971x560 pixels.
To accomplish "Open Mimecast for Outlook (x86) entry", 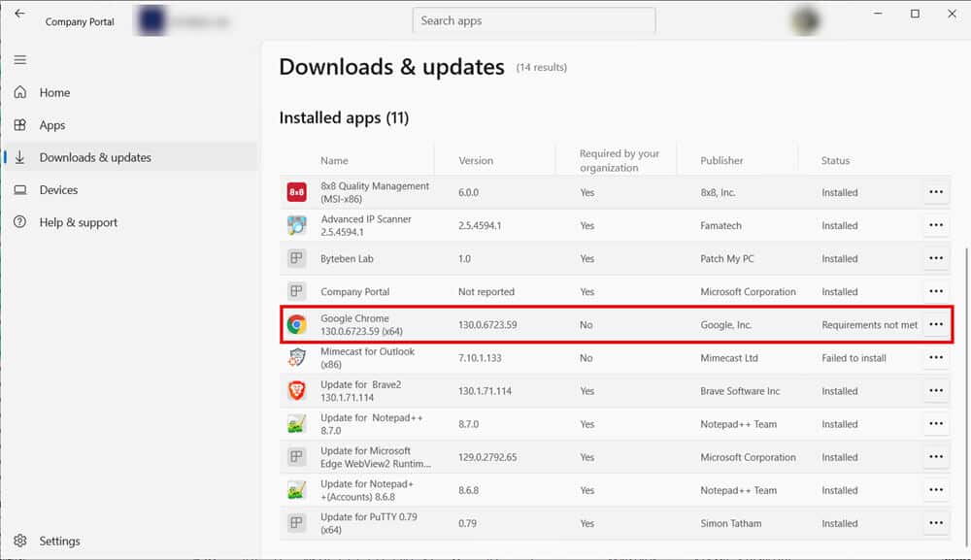I will pos(367,358).
